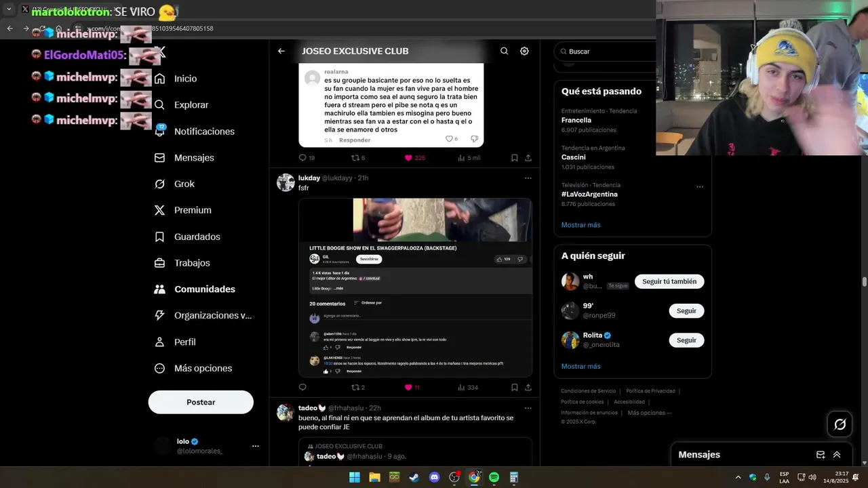
Task: Share lukday's fsfr post
Action: click(528, 388)
